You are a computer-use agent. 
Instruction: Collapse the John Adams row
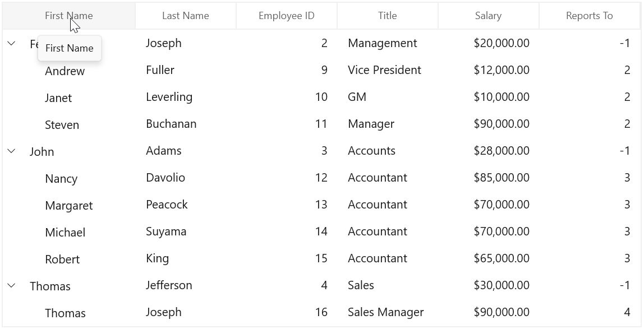click(11, 151)
